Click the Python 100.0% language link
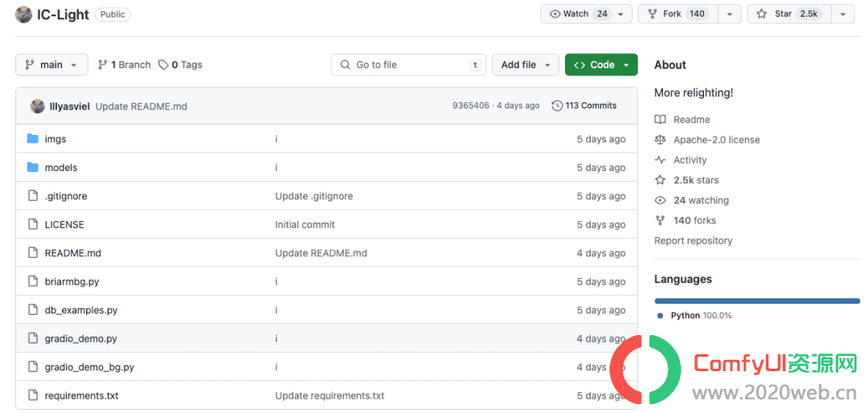The height and width of the screenshot is (413, 868). [701, 316]
